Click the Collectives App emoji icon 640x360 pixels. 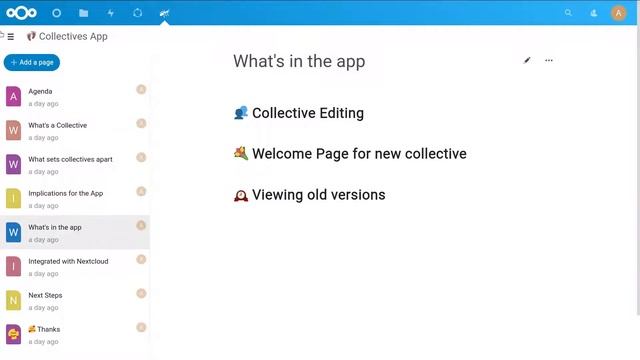click(31, 36)
